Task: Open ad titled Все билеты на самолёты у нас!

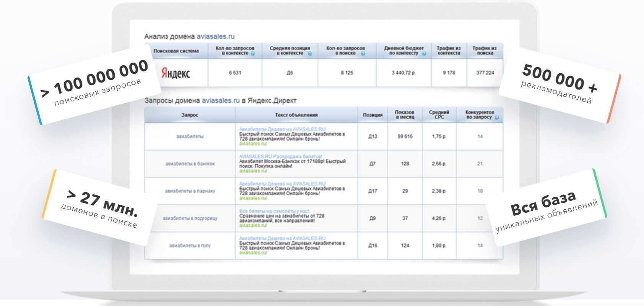Action: click(x=274, y=211)
